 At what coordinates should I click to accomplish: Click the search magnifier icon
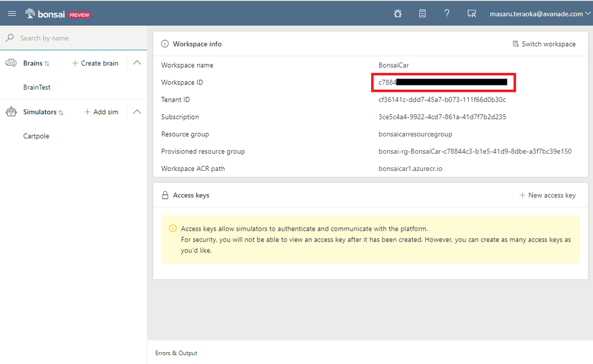click(9, 38)
